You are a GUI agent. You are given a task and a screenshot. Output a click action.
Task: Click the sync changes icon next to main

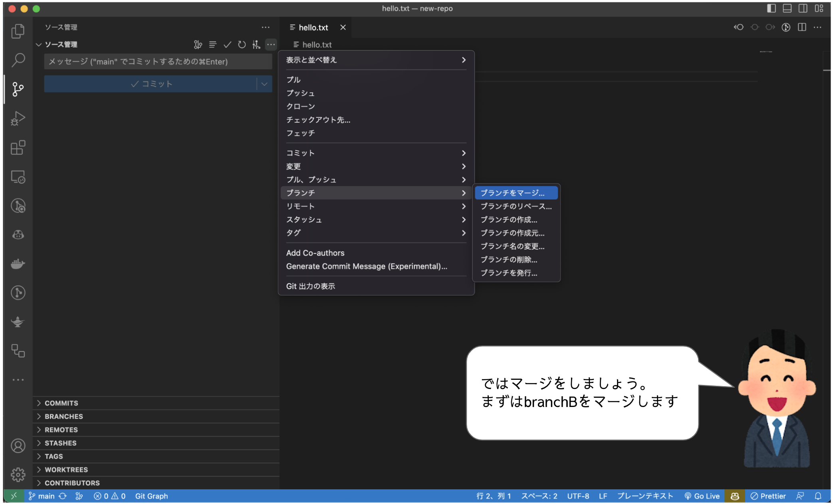pyautogui.click(x=63, y=496)
